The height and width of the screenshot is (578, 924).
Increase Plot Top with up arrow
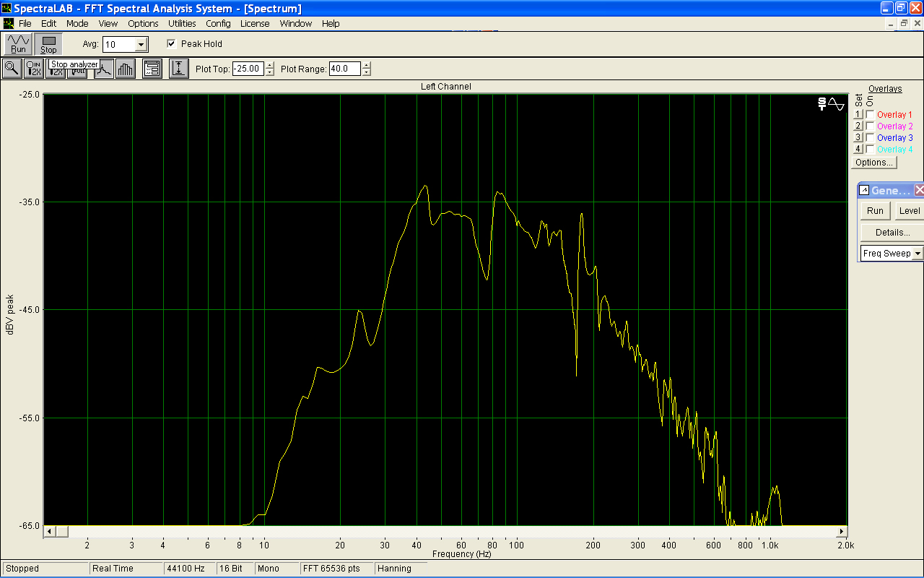[270, 66]
